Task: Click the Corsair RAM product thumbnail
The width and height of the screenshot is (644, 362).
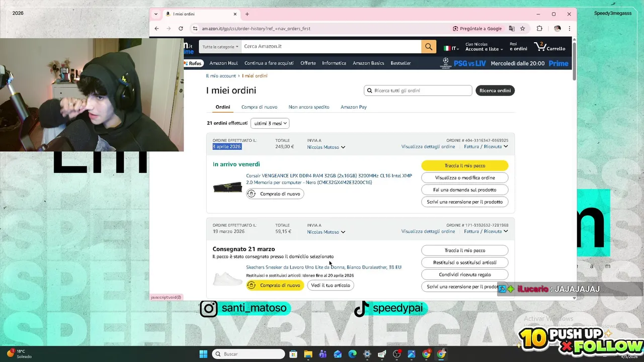Action: pyautogui.click(x=227, y=188)
